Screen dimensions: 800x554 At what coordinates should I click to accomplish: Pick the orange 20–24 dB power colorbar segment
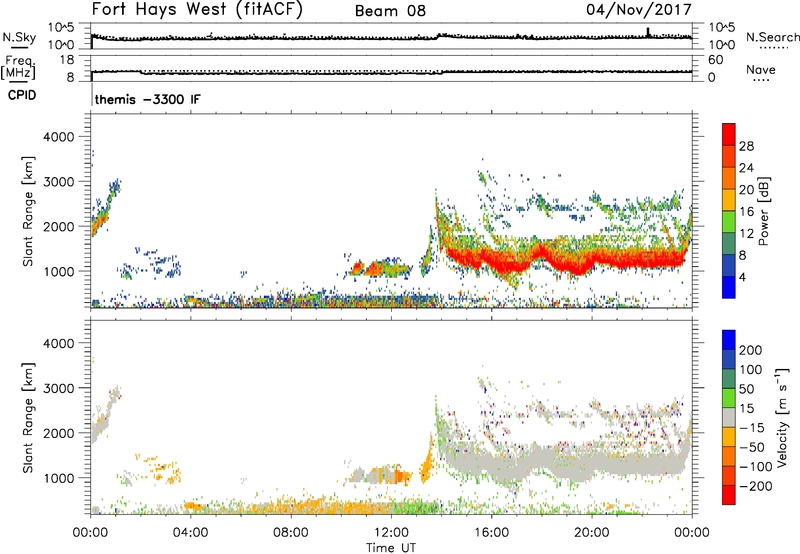(x=729, y=179)
